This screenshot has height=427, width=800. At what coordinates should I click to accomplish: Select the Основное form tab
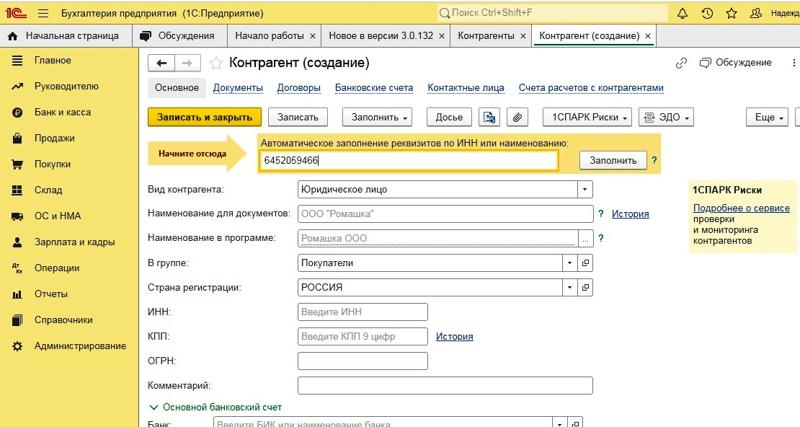tap(177, 88)
